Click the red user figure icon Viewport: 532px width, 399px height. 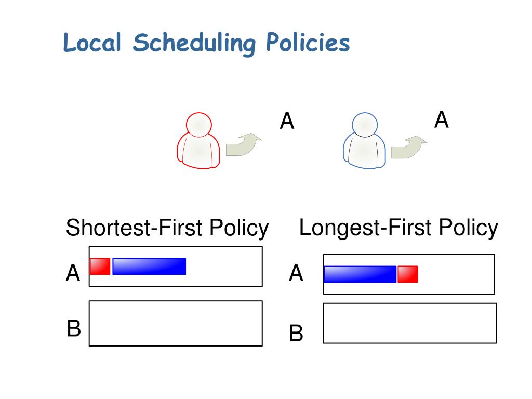coord(198,141)
